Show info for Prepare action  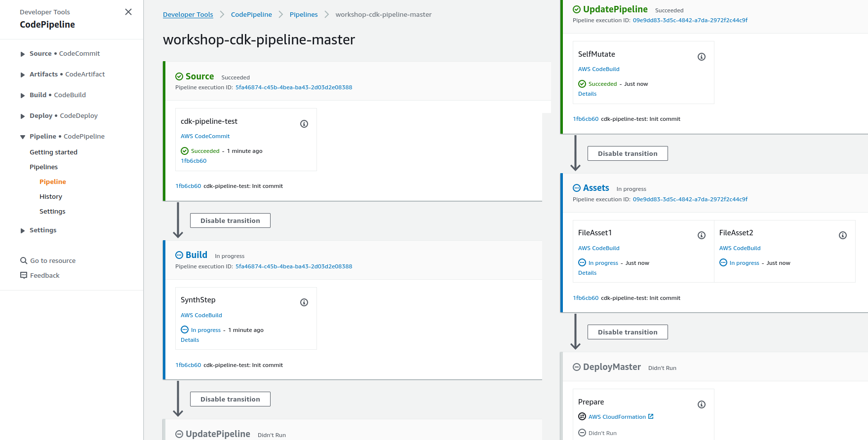(702, 404)
